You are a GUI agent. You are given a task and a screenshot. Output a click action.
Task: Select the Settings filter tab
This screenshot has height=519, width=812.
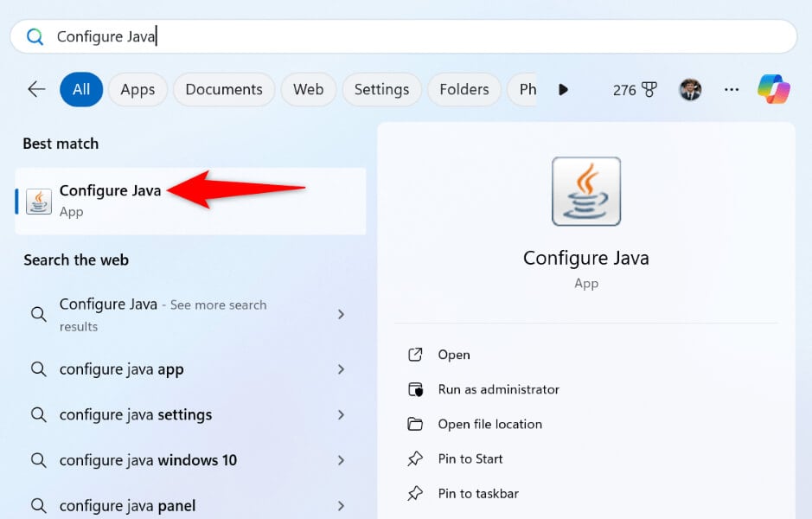click(381, 89)
